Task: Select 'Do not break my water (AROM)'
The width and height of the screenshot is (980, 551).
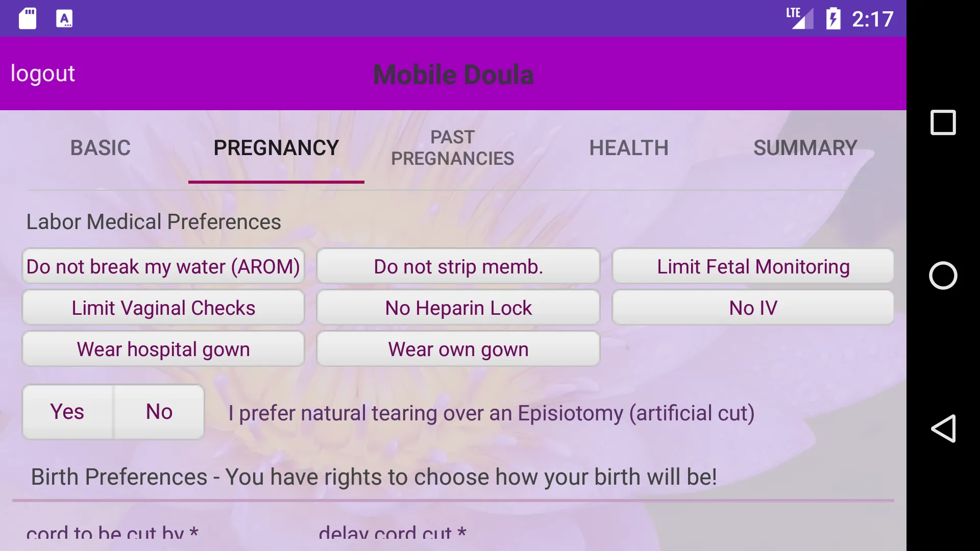Action: point(163,266)
